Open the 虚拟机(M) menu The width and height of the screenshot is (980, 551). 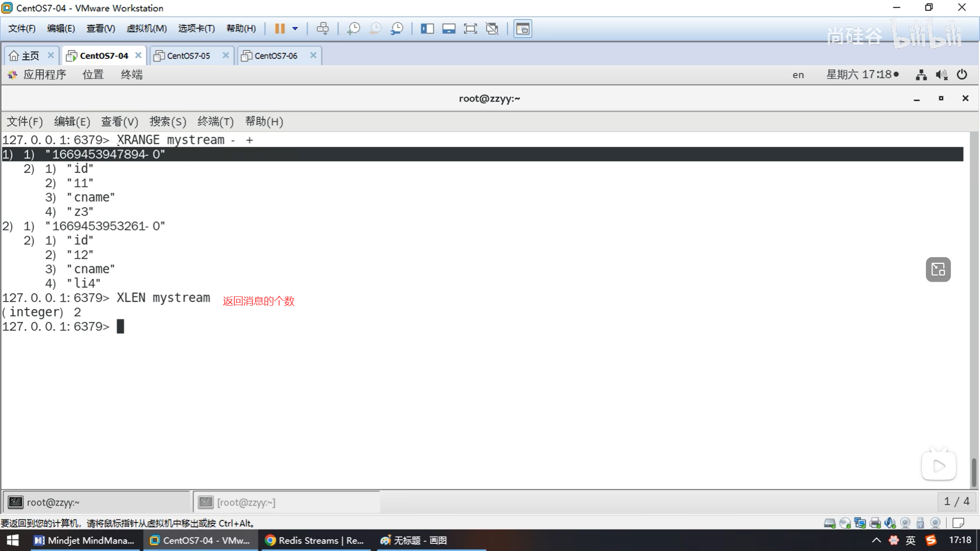(x=146, y=29)
